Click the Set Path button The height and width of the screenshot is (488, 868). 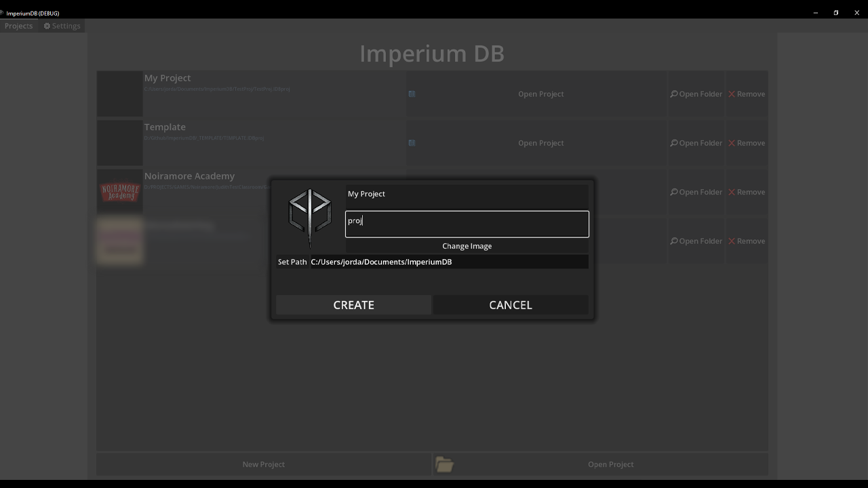point(292,262)
